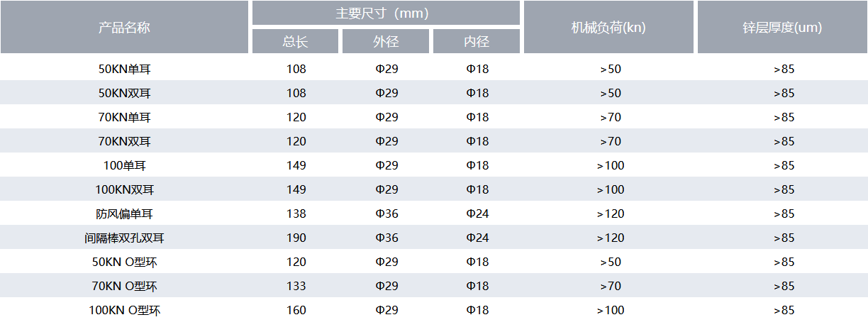Screen dimensions: 868x327
Task: Click the 锌层厚度(um) column header
Action: [x=783, y=27]
